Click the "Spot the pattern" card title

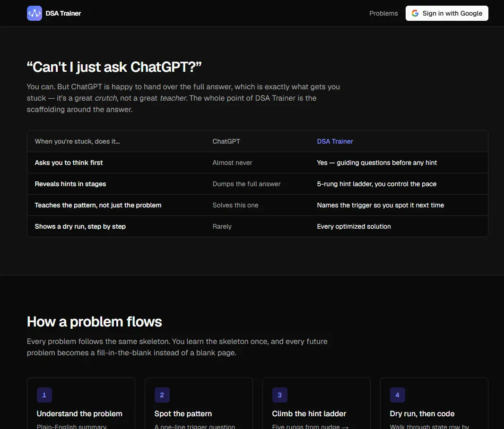pos(183,413)
